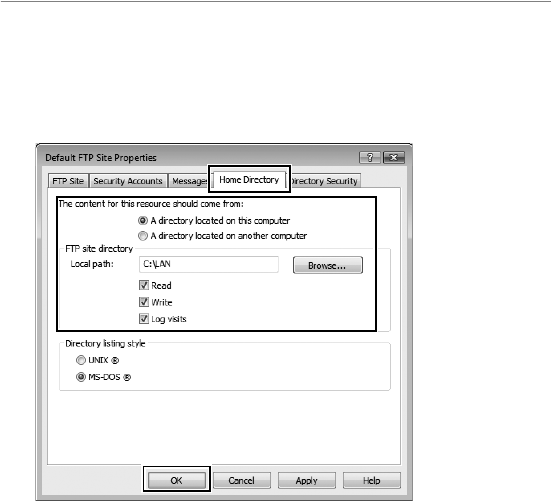Switch to the FTP Site tab
The image size is (551, 501).
click(x=68, y=181)
